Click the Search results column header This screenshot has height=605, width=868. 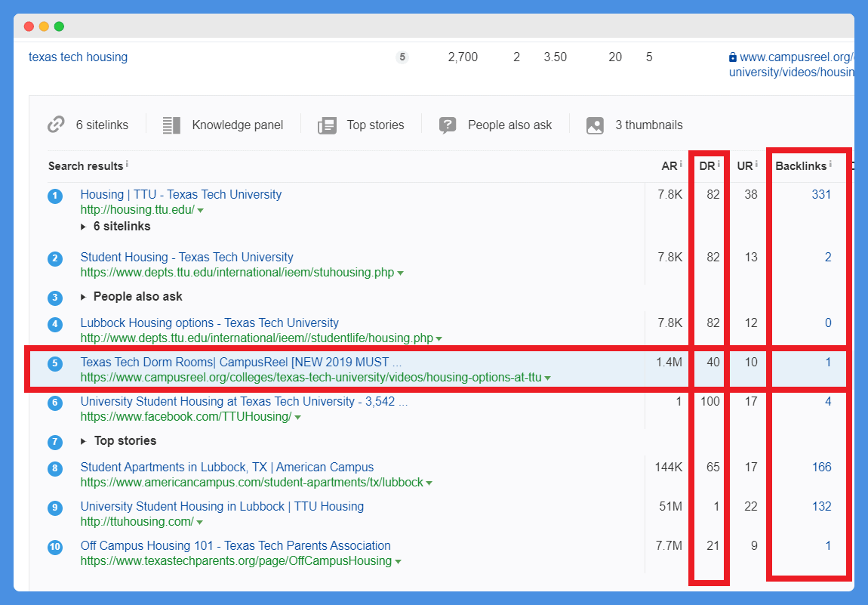(86, 166)
